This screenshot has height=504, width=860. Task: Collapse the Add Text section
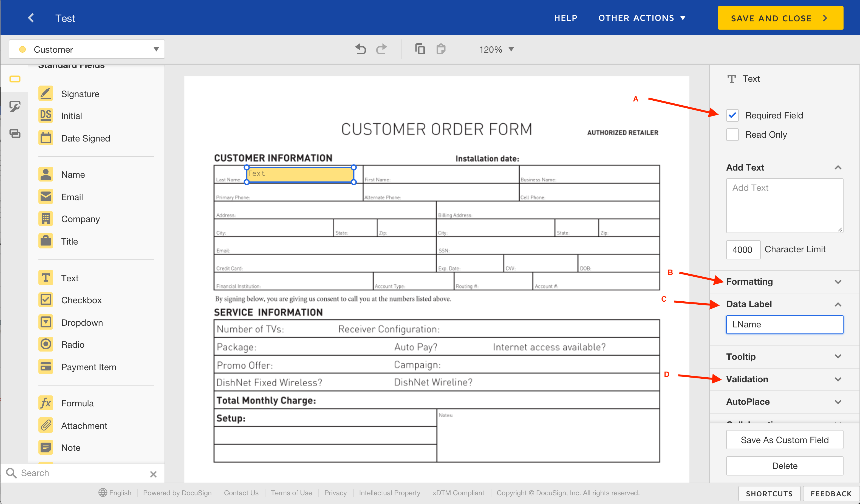(x=838, y=168)
